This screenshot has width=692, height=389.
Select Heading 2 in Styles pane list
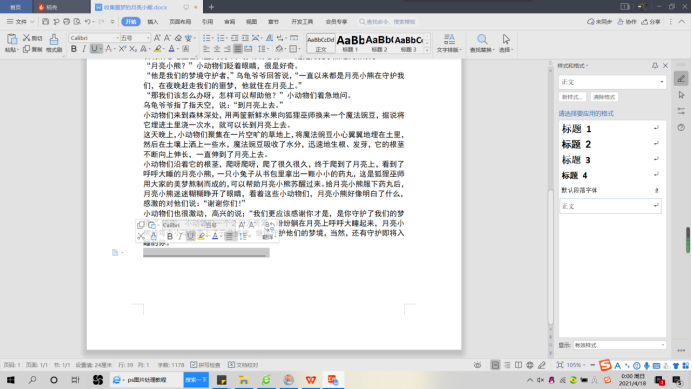610,144
